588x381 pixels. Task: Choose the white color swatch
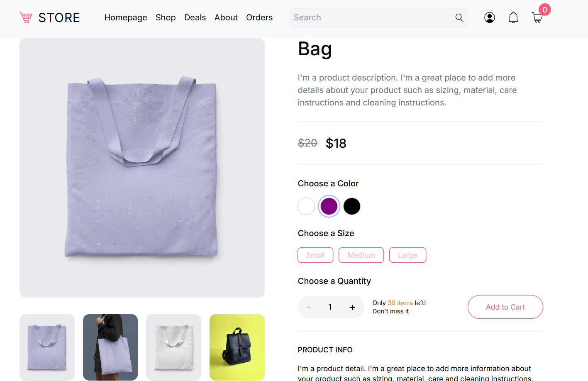tap(306, 206)
